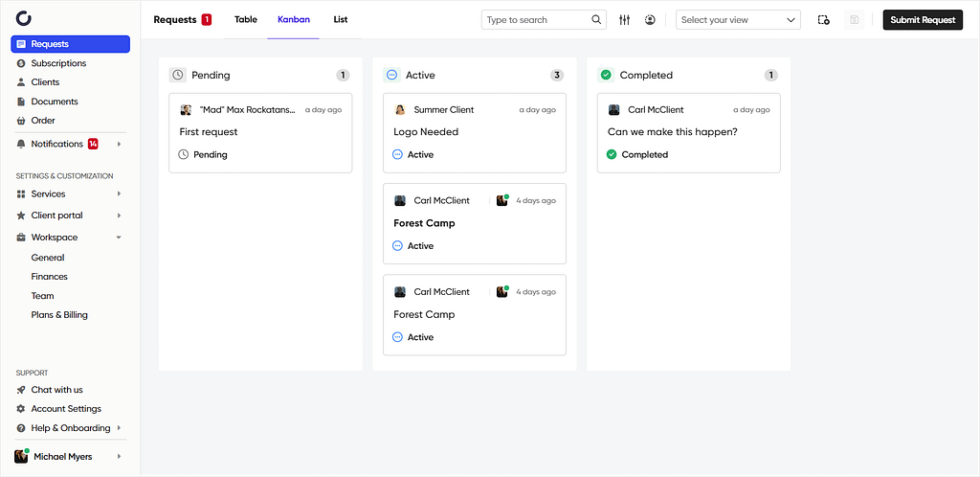Click Carl McClient's avatar on the Completed card
The height and width of the screenshot is (477, 980).
tap(613, 109)
